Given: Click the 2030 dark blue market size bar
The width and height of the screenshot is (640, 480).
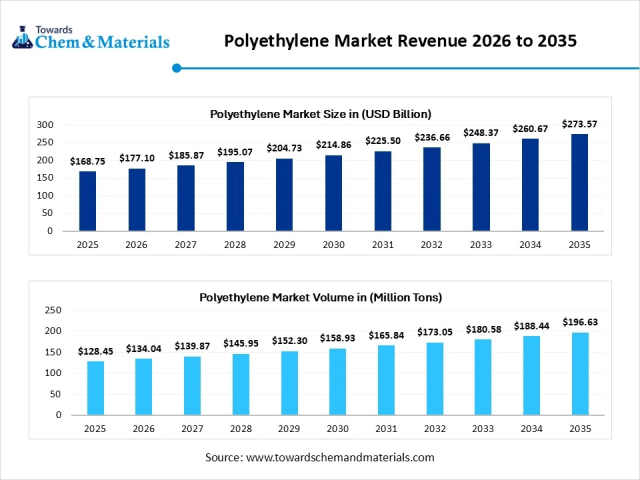Looking at the screenshot, I should point(334,193).
